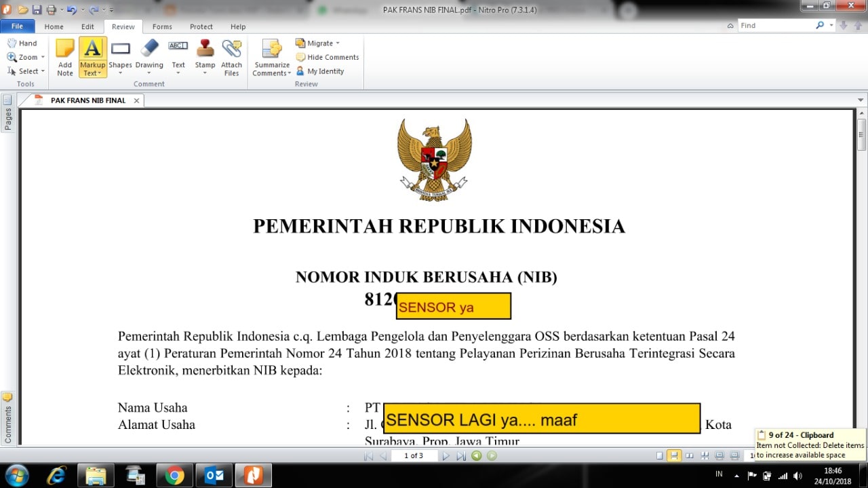Enable Single page view mode
868x488 pixels.
(660, 456)
